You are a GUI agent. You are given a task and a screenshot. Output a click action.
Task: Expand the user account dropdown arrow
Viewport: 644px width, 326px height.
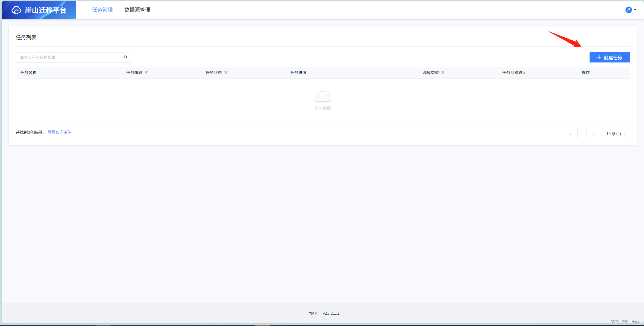click(x=635, y=10)
